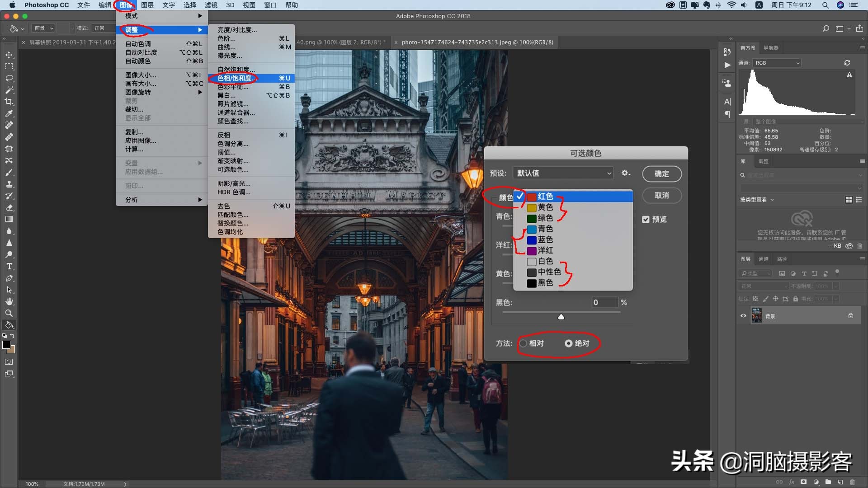Open the 通道 RGB dropdown
Viewport: 868px width, 488px height.
[777, 63]
